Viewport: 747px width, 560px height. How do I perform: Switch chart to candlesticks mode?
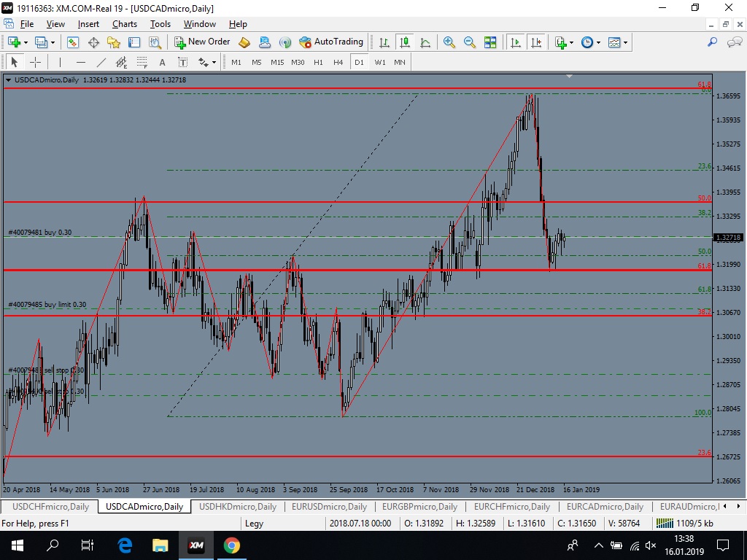pyautogui.click(x=404, y=42)
